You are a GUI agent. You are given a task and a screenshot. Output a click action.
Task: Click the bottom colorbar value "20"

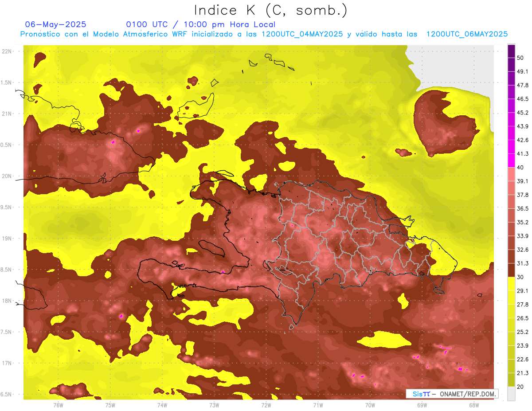521,387
